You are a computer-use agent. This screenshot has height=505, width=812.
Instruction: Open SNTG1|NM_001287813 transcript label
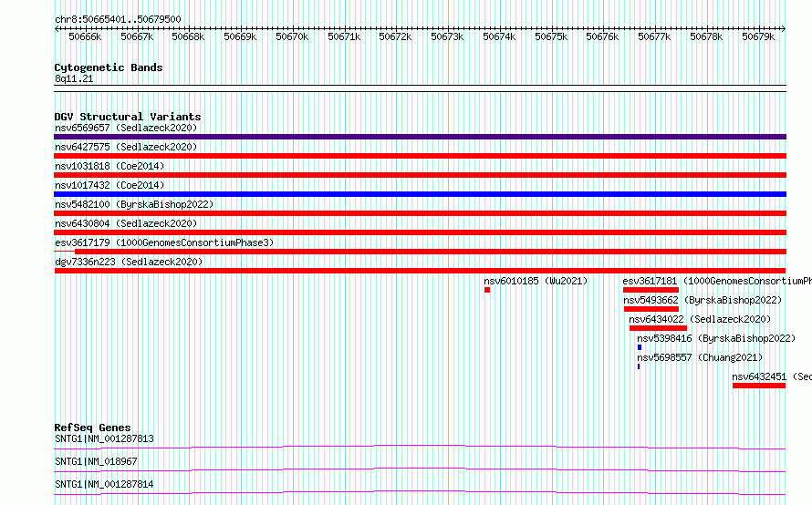click(x=104, y=438)
